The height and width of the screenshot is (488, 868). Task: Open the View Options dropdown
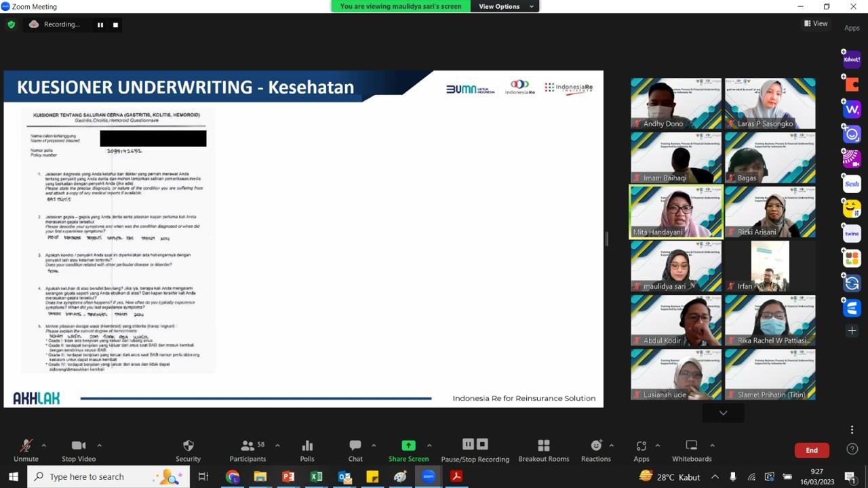click(506, 6)
